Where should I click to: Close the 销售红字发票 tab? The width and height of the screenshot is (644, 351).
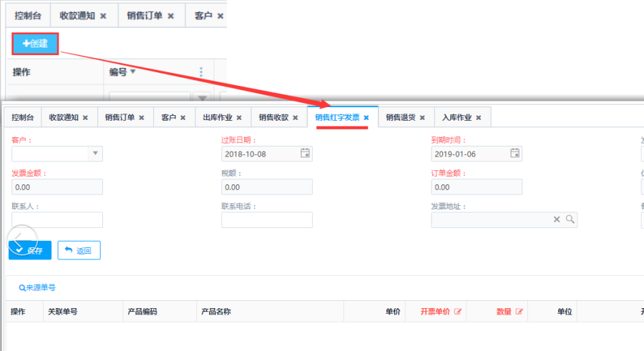coord(366,118)
